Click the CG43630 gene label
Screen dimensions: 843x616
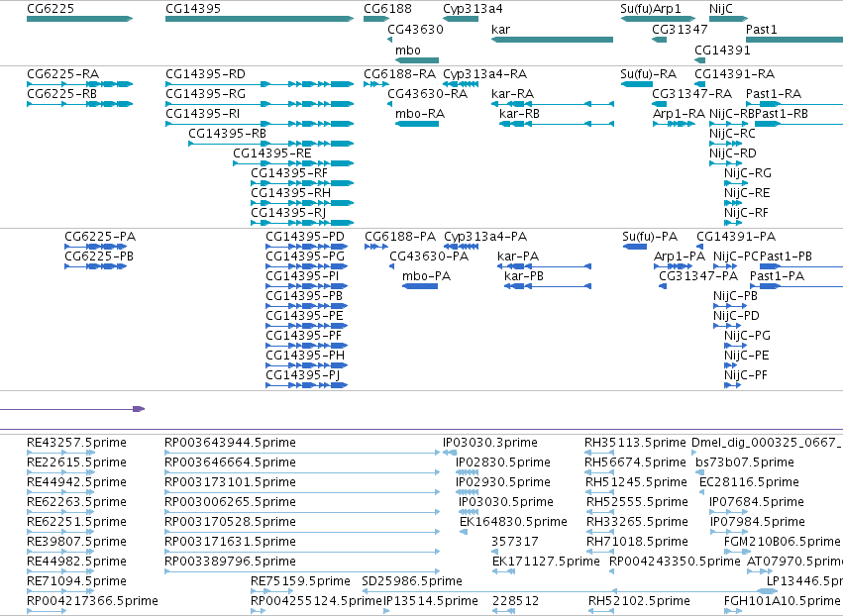416,29
